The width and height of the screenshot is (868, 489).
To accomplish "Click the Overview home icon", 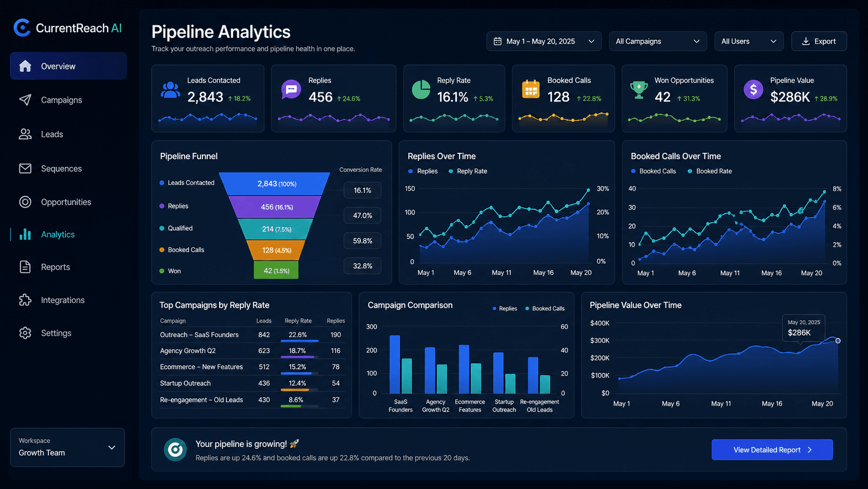I will click(x=25, y=66).
